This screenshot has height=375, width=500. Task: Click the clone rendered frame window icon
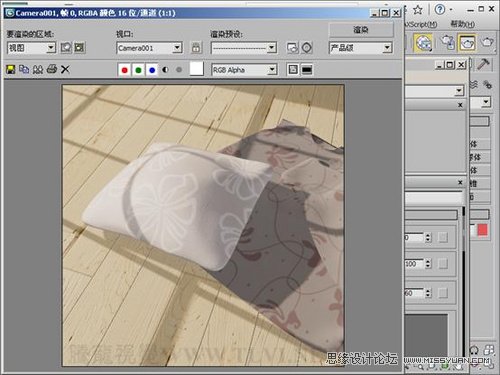pyautogui.click(x=38, y=69)
